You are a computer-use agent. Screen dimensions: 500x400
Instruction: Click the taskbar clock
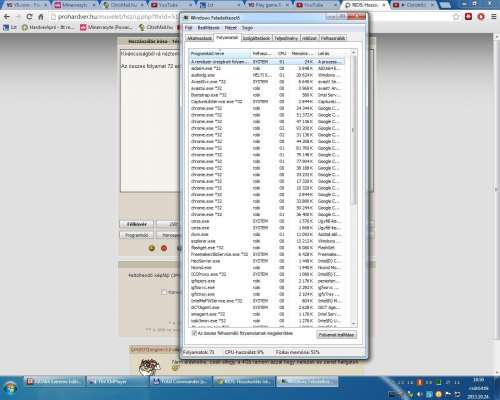pyautogui.click(x=479, y=388)
